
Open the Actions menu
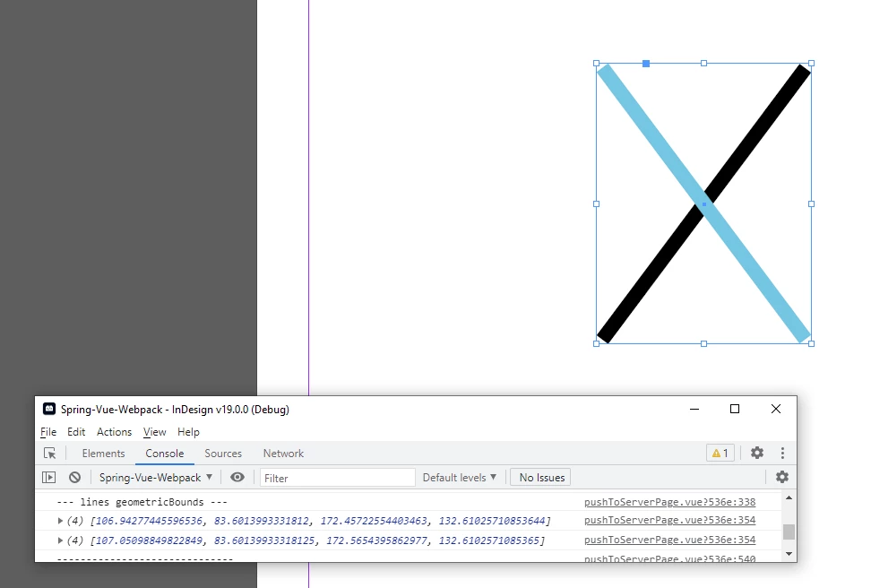click(x=115, y=432)
